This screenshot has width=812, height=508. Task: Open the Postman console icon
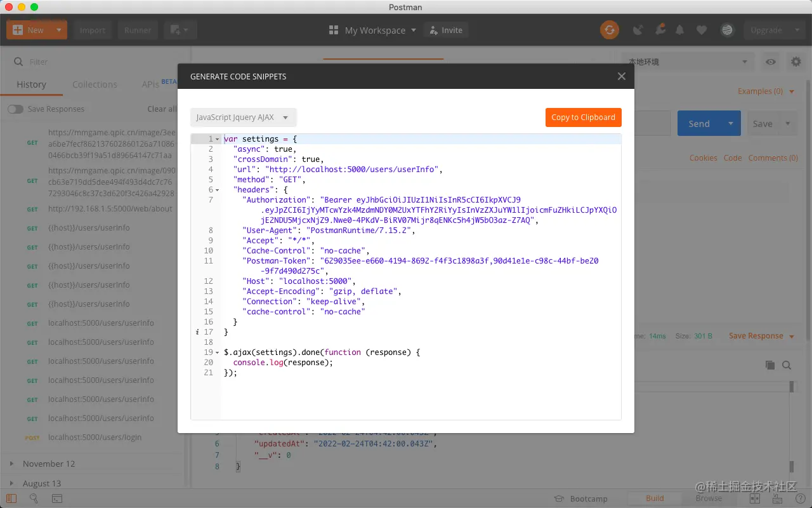[x=57, y=499]
